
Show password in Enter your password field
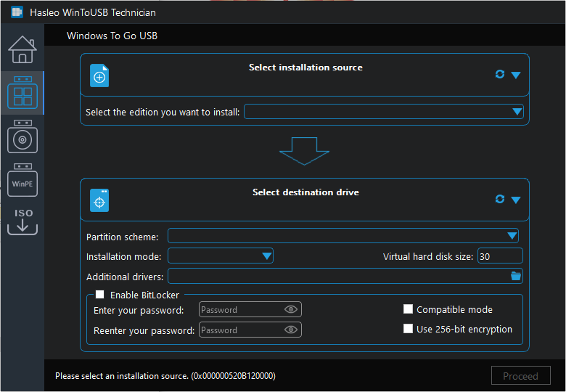(291, 309)
